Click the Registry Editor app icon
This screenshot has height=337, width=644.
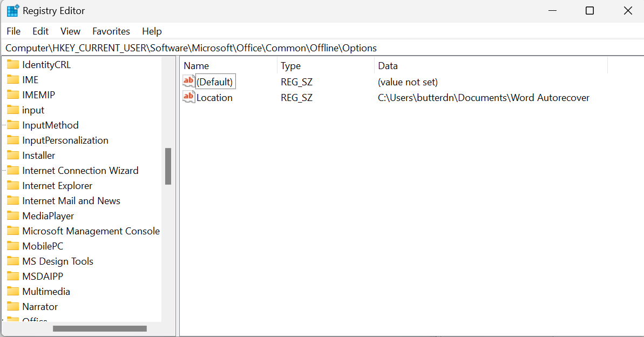click(x=13, y=11)
